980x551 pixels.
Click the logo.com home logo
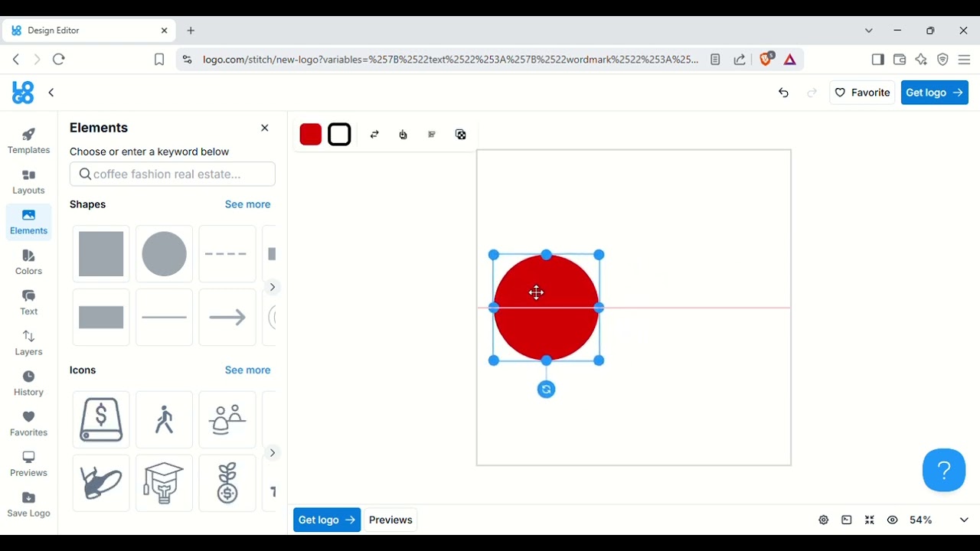click(x=23, y=93)
